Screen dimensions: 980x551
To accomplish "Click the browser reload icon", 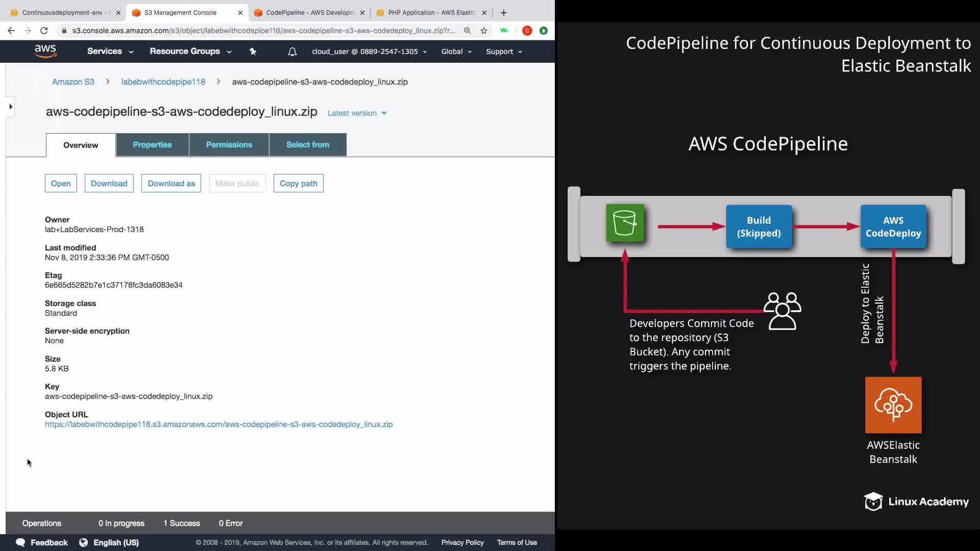I will point(44,31).
